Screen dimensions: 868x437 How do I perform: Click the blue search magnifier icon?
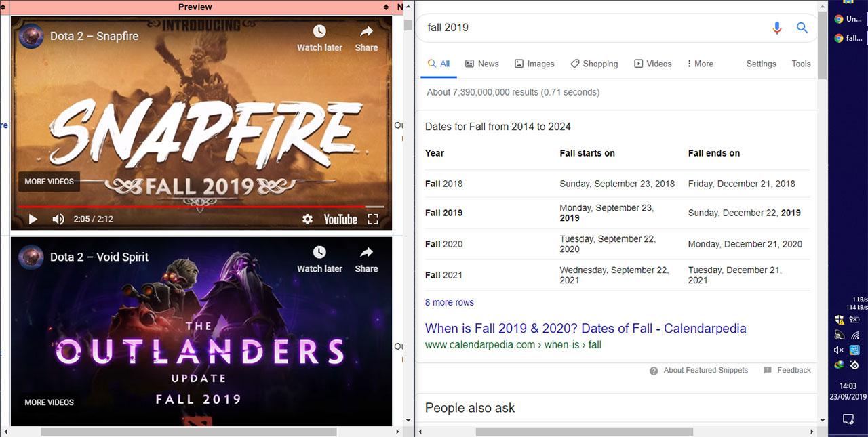(x=802, y=28)
